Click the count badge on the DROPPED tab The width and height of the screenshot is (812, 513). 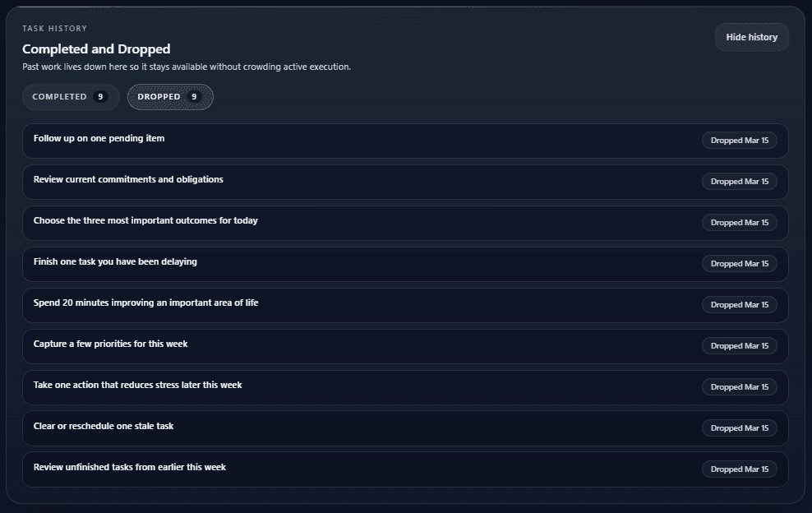tap(196, 96)
